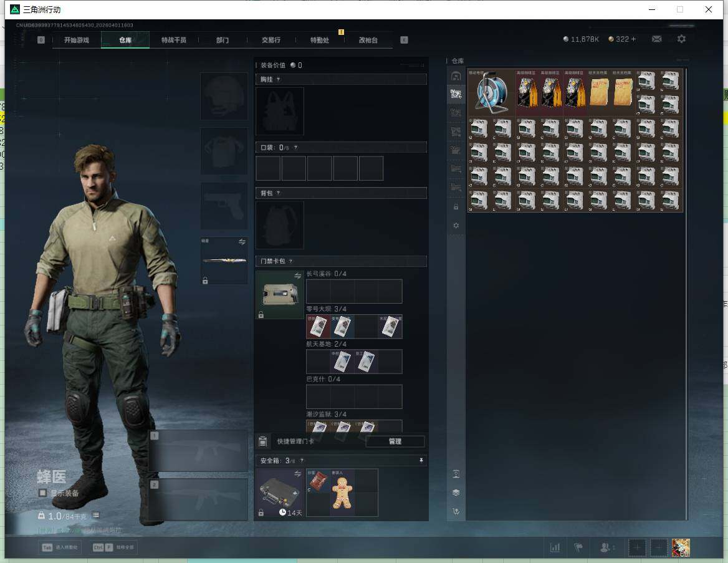
Task: Click the warehouse auto-sort icon
Action: (456, 511)
